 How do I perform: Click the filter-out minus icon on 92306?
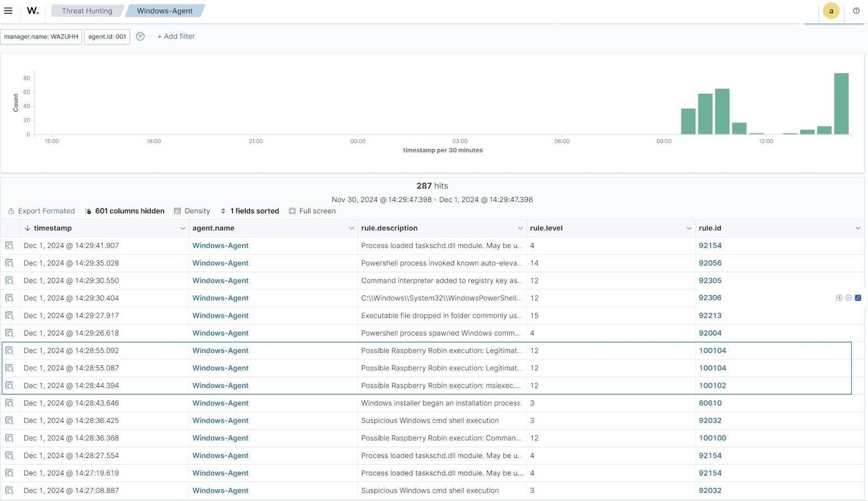(848, 298)
